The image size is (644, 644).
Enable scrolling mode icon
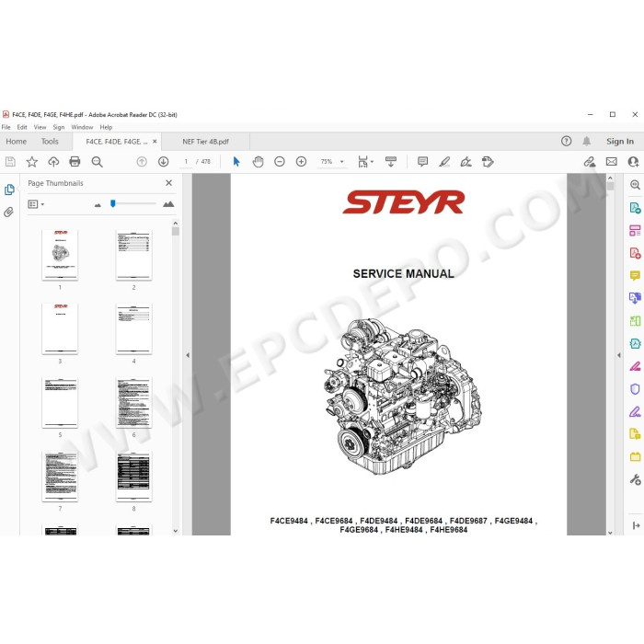(x=391, y=162)
